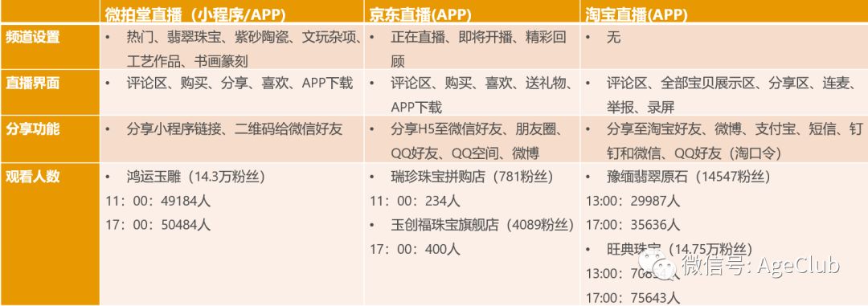Click 旺典珠宝（14.75万粉丝）
This screenshot has height=306, width=868.
(680, 250)
